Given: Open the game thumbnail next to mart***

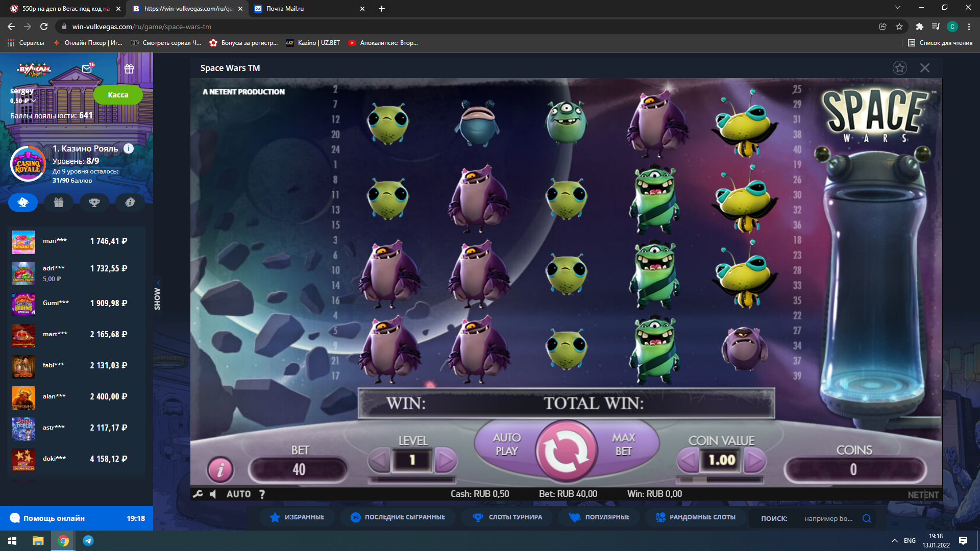Looking at the screenshot, I should point(23,336).
